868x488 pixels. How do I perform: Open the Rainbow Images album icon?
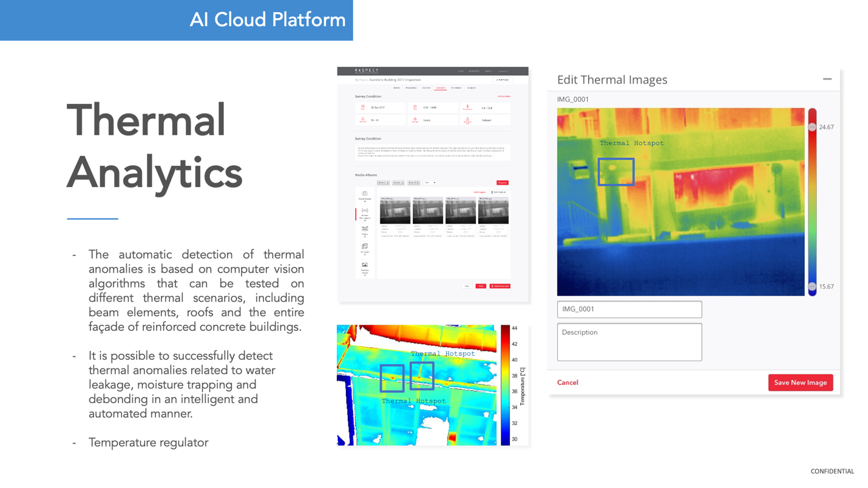click(365, 265)
